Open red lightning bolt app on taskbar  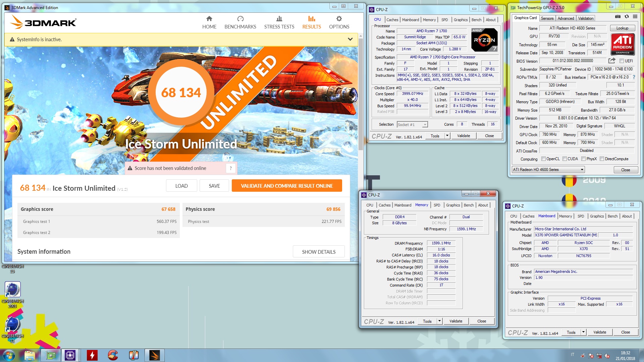click(92, 355)
